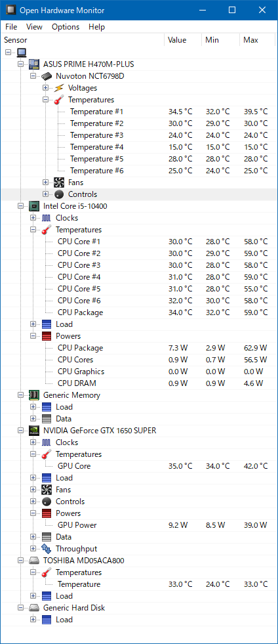Click the ASUS PRIME H470M-PLUS motherboard icon
This screenshot has height=644, width=278.
point(34,64)
